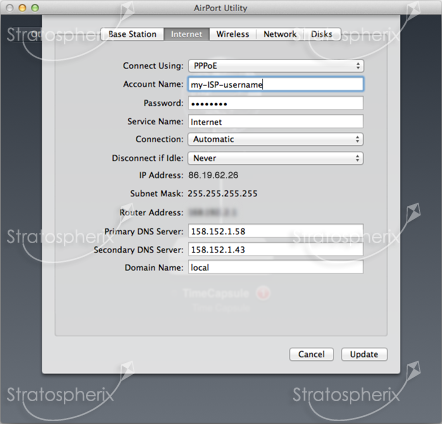Viewport: 442px width, 424px height.
Task: Click the green zoom window button
Action: tap(35, 8)
